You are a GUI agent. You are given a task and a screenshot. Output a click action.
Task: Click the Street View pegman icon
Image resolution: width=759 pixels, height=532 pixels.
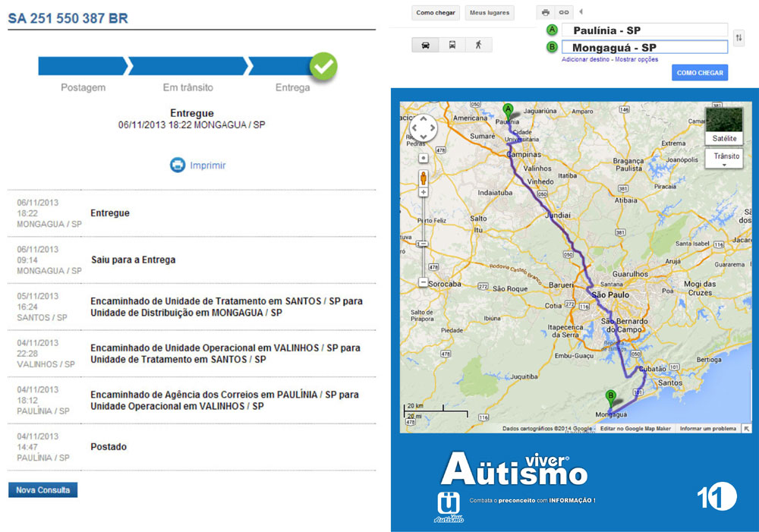point(423,178)
